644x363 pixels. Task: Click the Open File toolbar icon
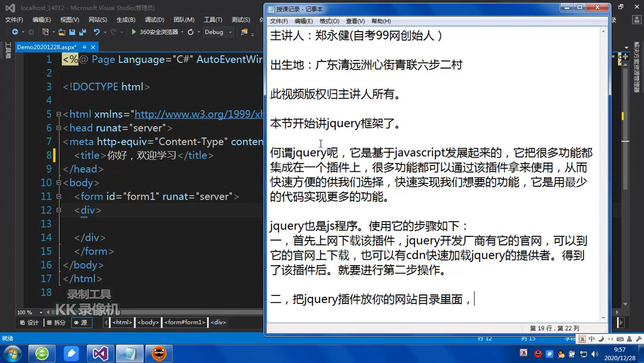pos(61,32)
